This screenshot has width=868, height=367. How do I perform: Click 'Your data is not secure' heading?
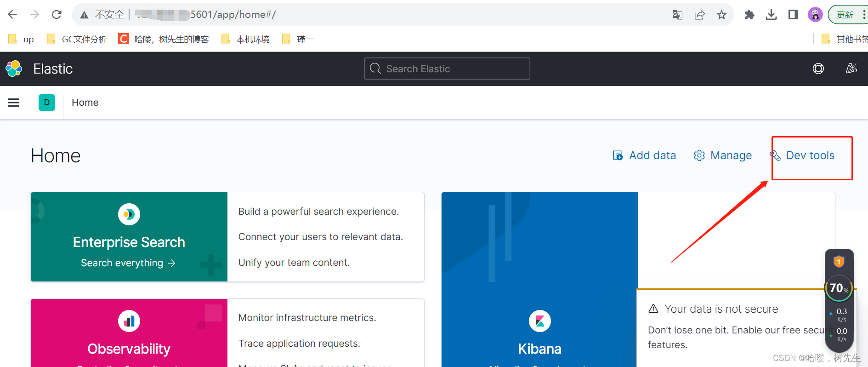[721, 309]
